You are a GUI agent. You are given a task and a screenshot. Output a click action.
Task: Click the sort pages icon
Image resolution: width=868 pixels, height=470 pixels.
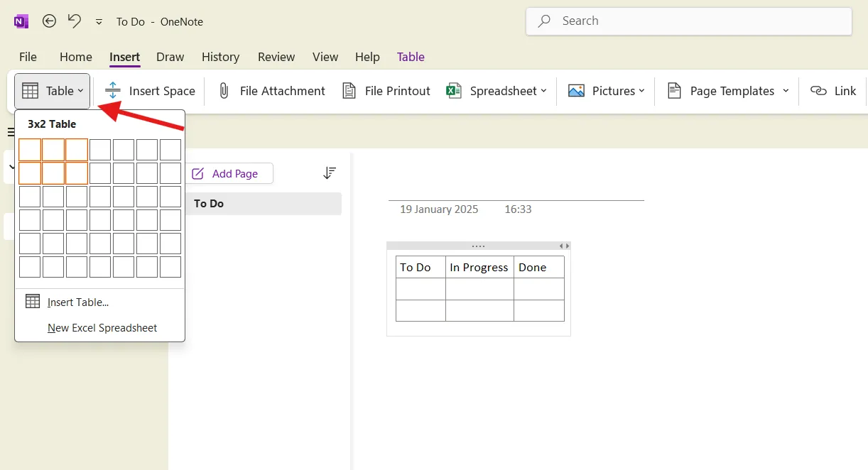coord(330,173)
